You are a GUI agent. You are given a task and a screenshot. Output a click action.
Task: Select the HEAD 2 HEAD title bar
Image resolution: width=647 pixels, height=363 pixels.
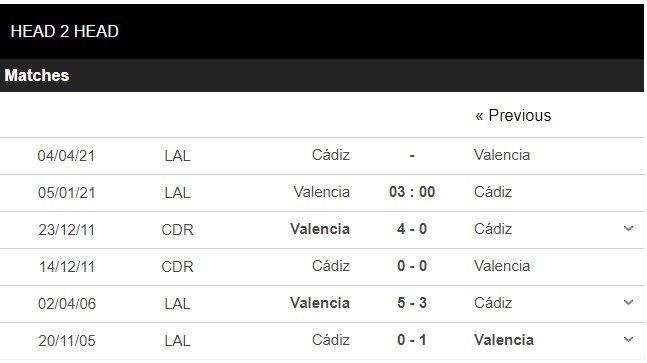tap(322, 31)
